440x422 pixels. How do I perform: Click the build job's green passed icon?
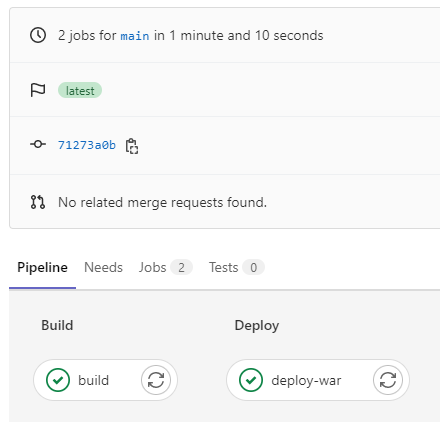[x=58, y=380]
